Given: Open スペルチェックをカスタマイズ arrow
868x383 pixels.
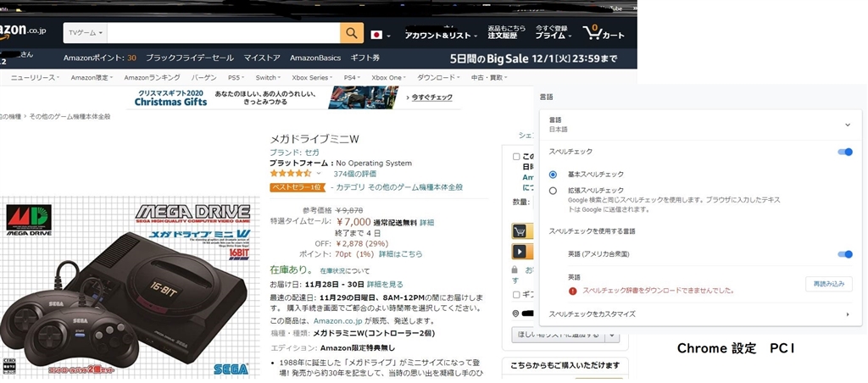Looking at the screenshot, I should [x=848, y=314].
